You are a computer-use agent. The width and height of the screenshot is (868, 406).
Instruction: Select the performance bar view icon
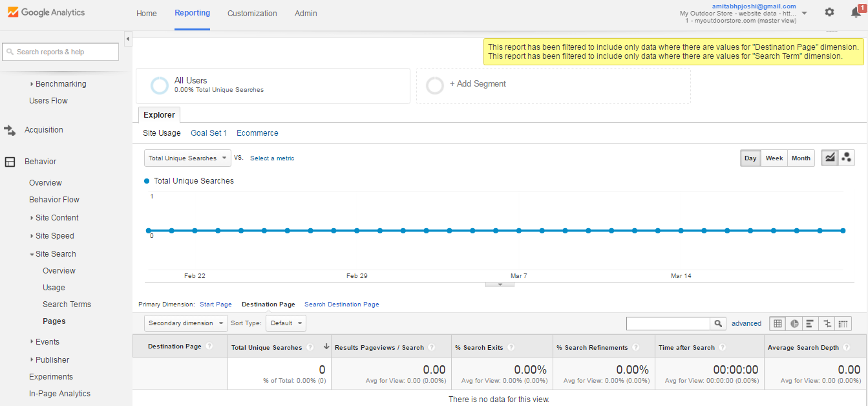[x=810, y=323]
